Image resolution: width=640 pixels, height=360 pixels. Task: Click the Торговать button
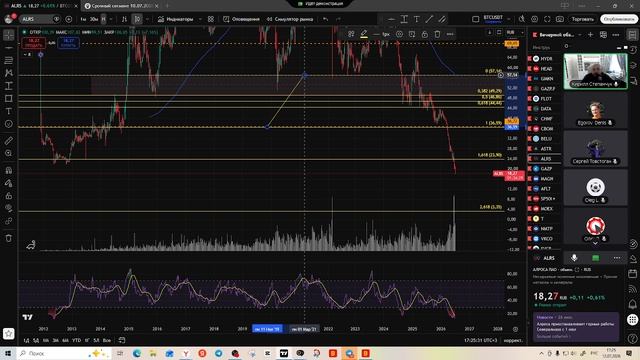pyautogui.click(x=582, y=19)
